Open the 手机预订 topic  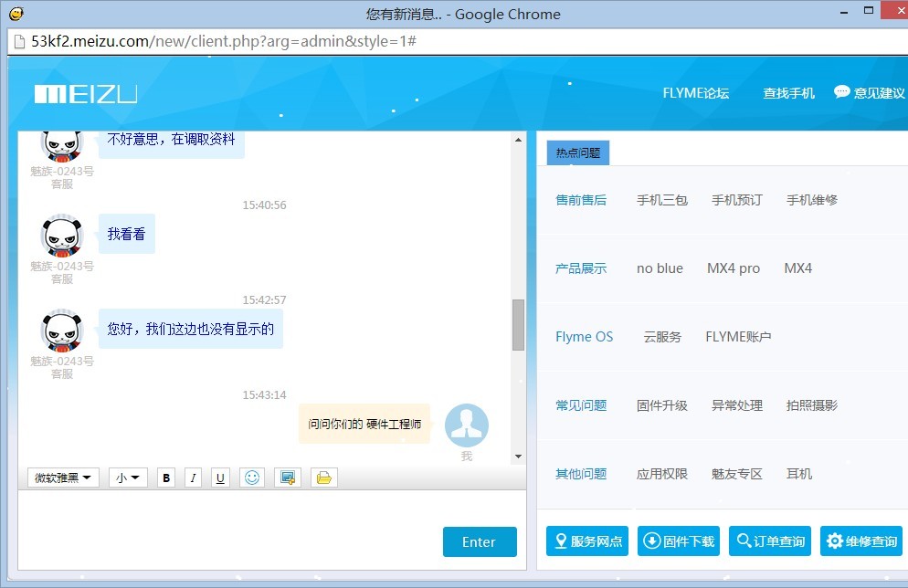736,200
